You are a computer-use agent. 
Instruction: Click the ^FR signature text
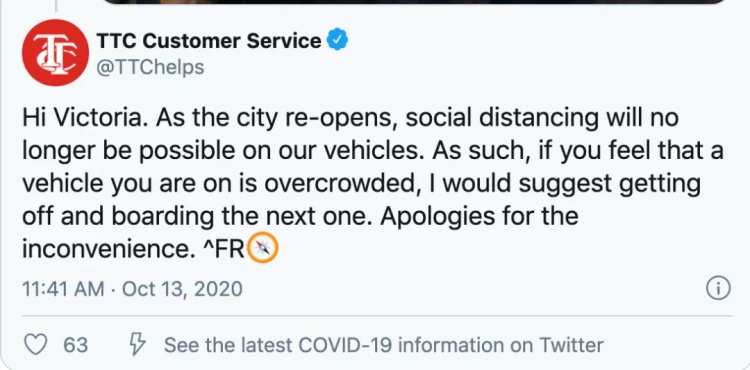tap(224, 249)
